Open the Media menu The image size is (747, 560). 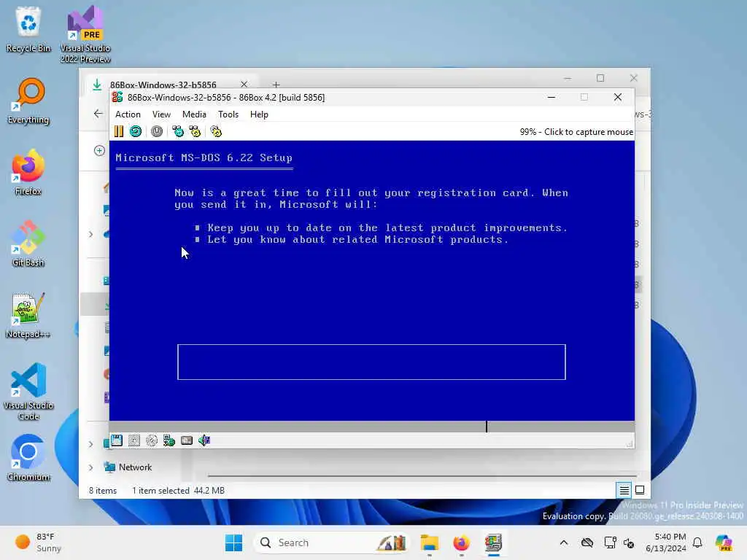(x=194, y=114)
